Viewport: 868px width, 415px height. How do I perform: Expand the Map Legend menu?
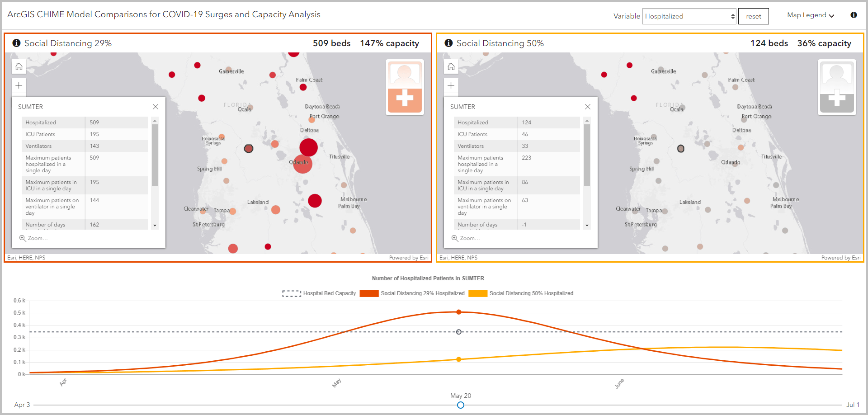tap(810, 15)
